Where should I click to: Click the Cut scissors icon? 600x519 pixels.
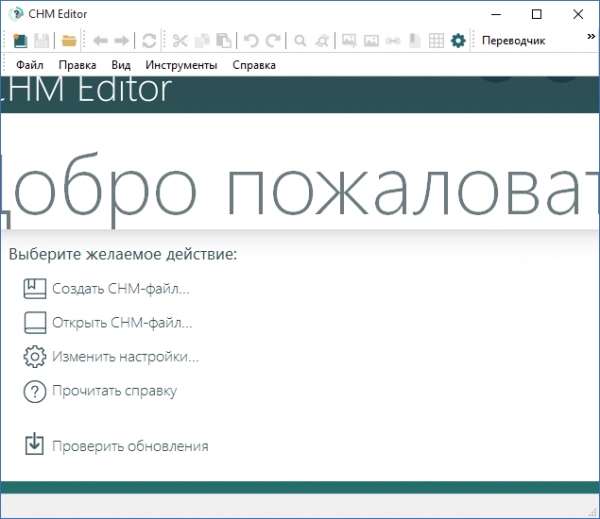(x=180, y=41)
